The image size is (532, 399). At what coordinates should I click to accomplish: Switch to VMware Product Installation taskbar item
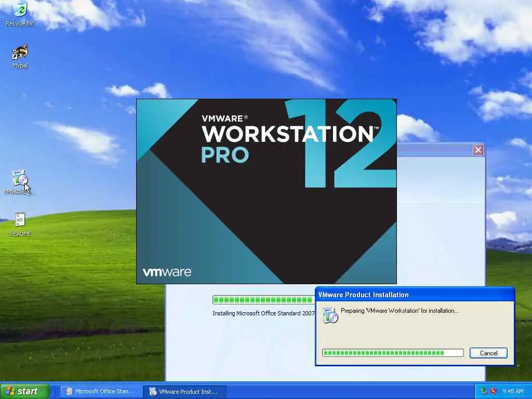[185, 392]
